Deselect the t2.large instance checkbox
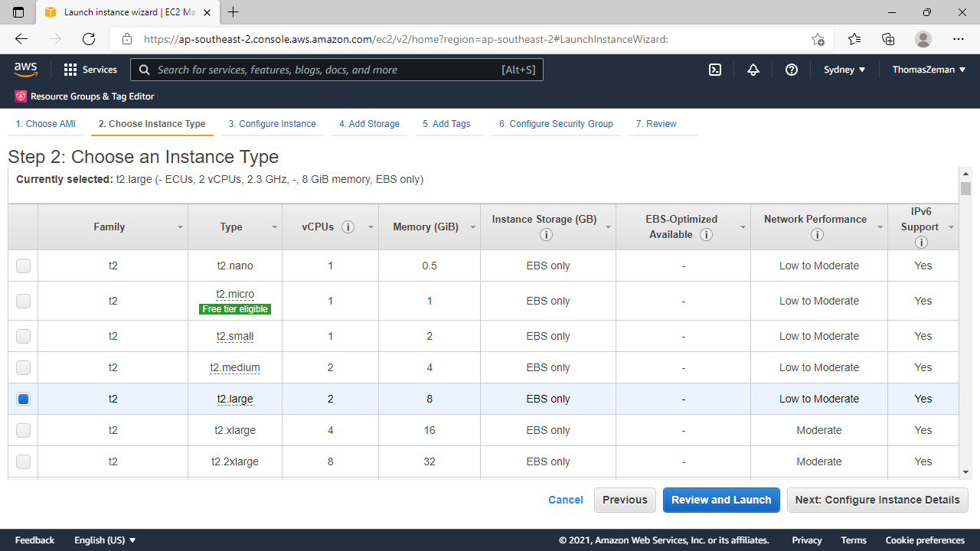 23,399
